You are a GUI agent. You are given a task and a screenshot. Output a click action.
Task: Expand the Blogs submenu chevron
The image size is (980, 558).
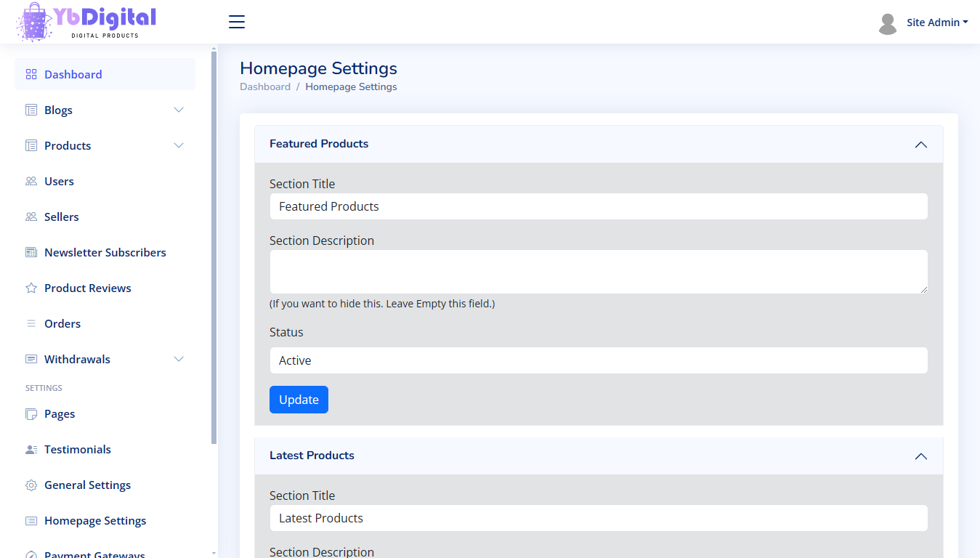tap(179, 110)
